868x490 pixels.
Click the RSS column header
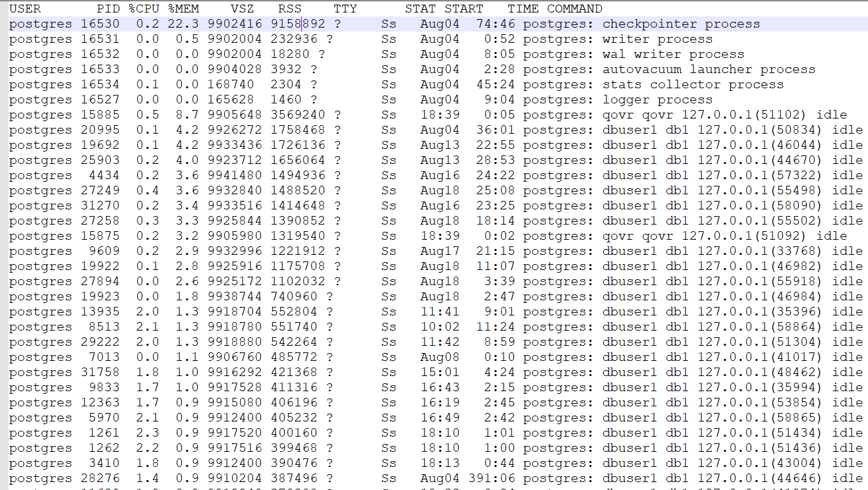click(289, 9)
